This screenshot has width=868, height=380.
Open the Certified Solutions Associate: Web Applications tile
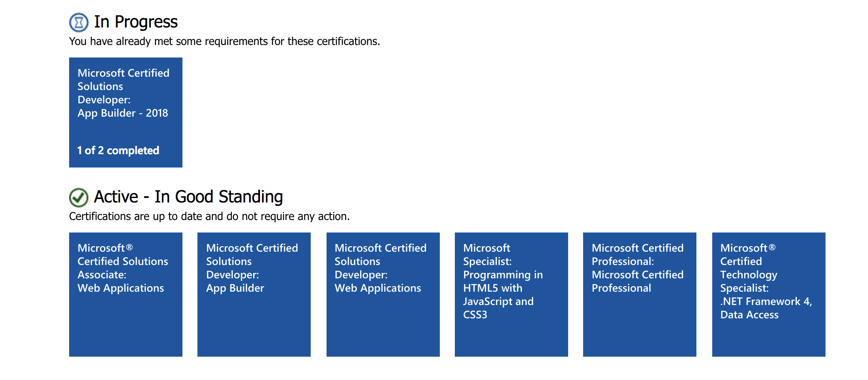click(126, 295)
